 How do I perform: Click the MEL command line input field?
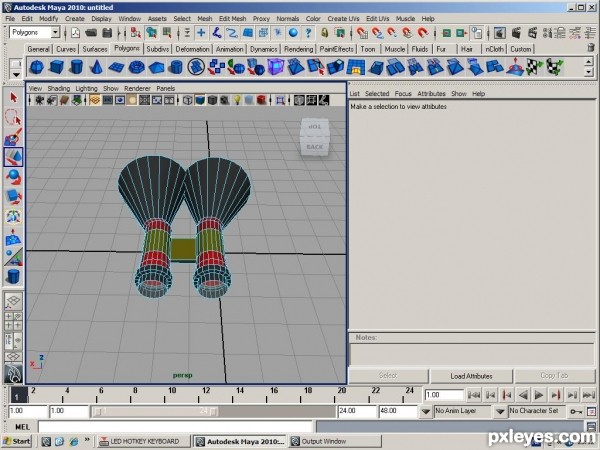(175, 427)
